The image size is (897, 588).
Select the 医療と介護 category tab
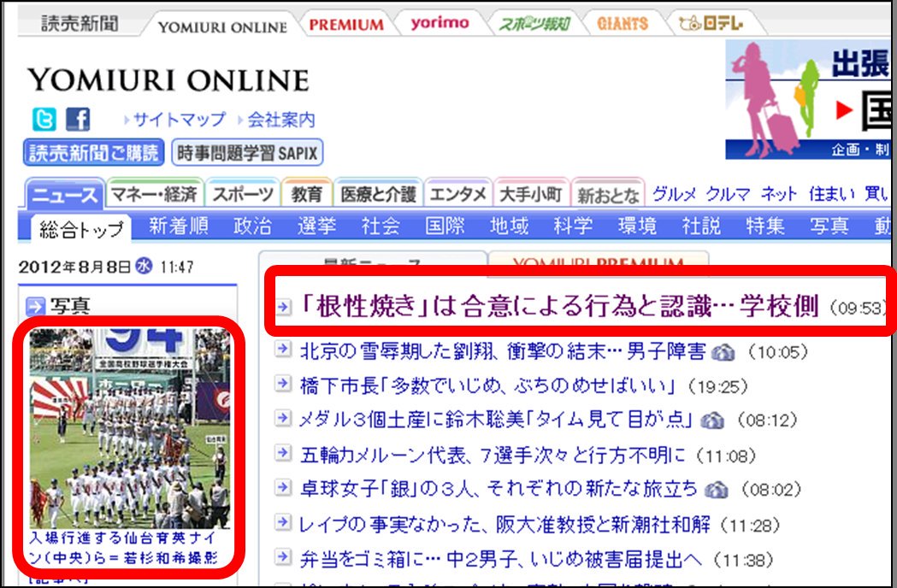coord(378,195)
